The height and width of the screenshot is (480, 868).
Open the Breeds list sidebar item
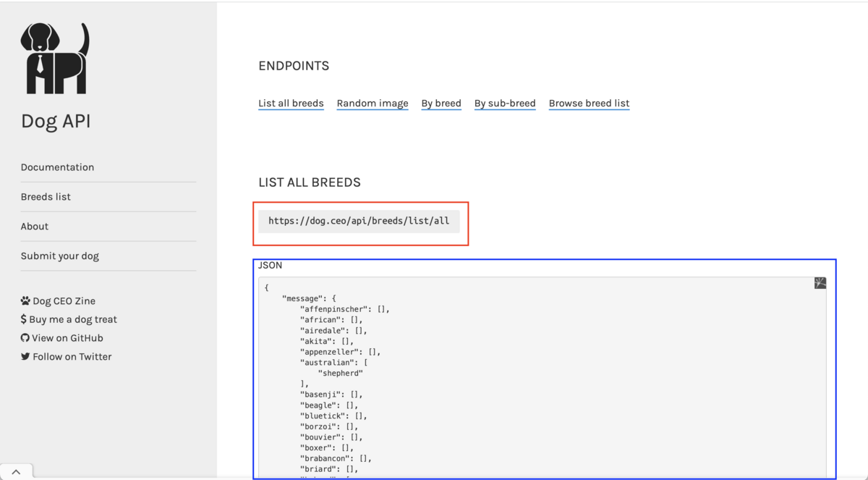click(46, 197)
